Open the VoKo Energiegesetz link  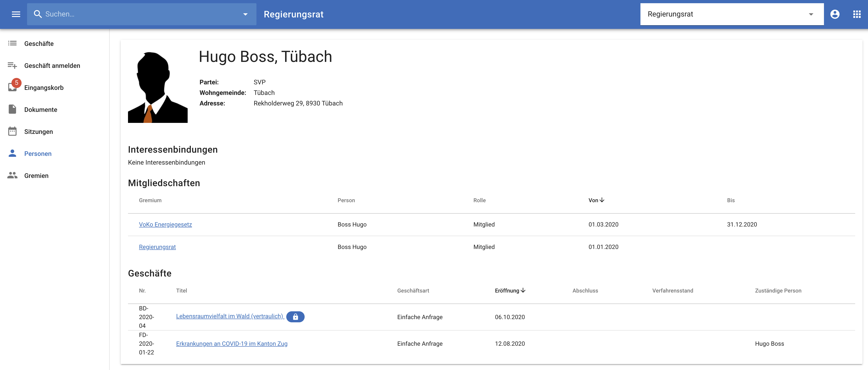(x=165, y=224)
